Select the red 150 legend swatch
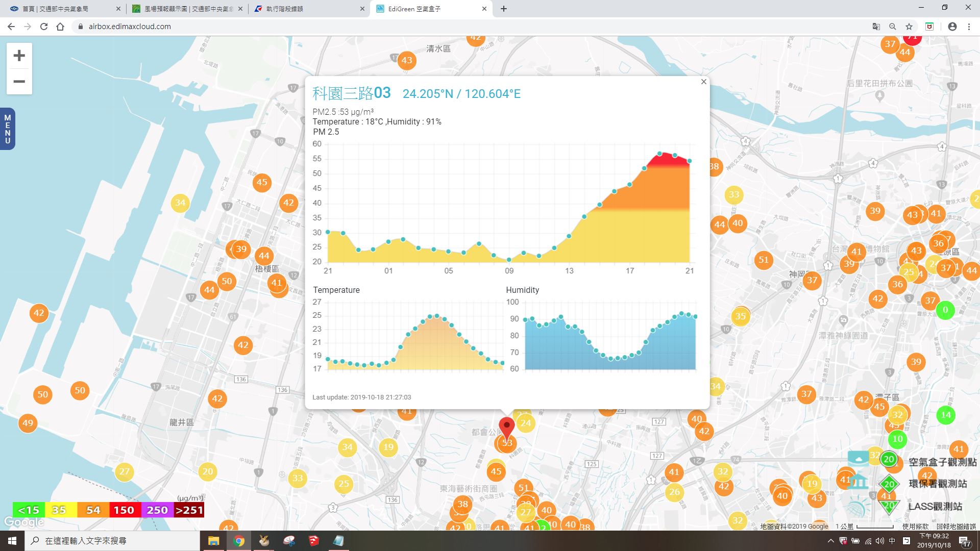Viewport: 980px width, 551px height. tap(125, 510)
